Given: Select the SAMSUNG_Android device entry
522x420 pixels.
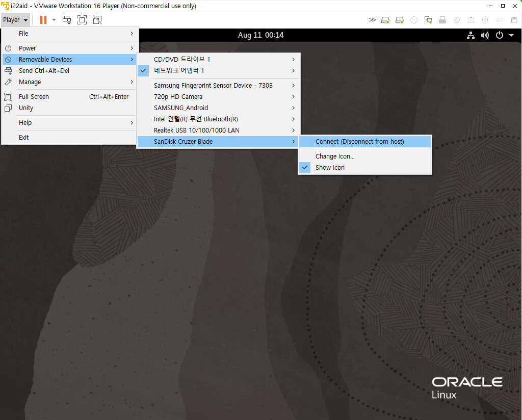Looking at the screenshot, I should click(218, 108).
